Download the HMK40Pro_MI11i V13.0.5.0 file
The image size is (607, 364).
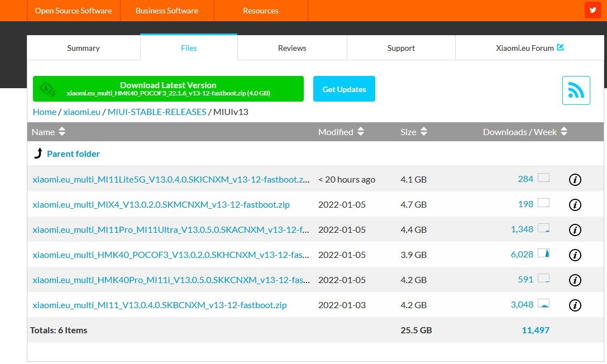(x=171, y=280)
